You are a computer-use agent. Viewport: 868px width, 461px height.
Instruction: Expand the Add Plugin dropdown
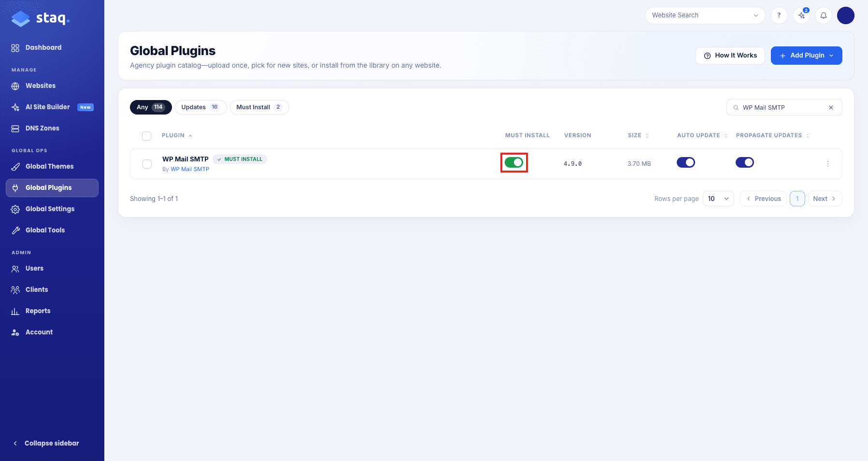point(807,56)
